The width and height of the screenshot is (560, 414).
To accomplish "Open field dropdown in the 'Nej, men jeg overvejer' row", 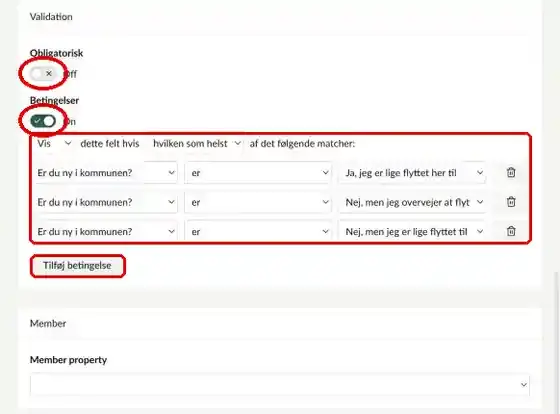I will [x=106, y=202].
